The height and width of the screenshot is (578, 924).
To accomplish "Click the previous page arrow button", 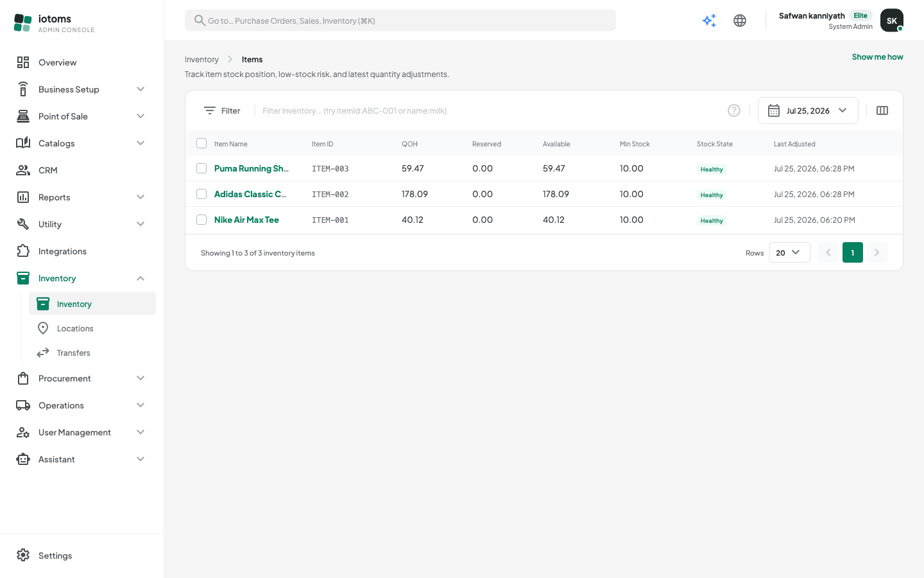I will pos(828,252).
